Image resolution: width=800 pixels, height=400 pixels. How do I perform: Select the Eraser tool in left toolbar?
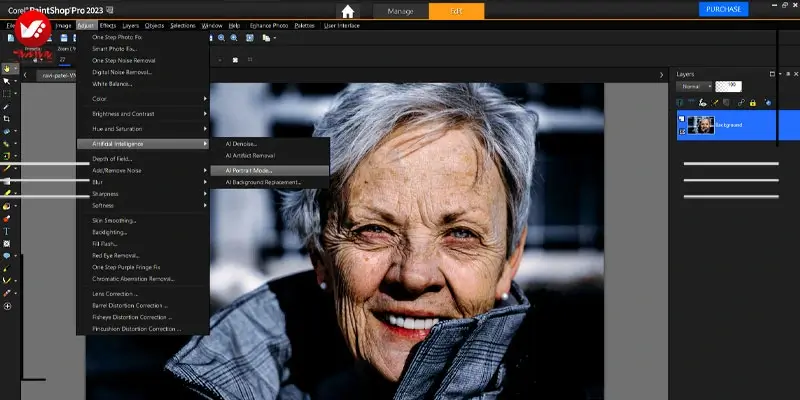pos(7,193)
